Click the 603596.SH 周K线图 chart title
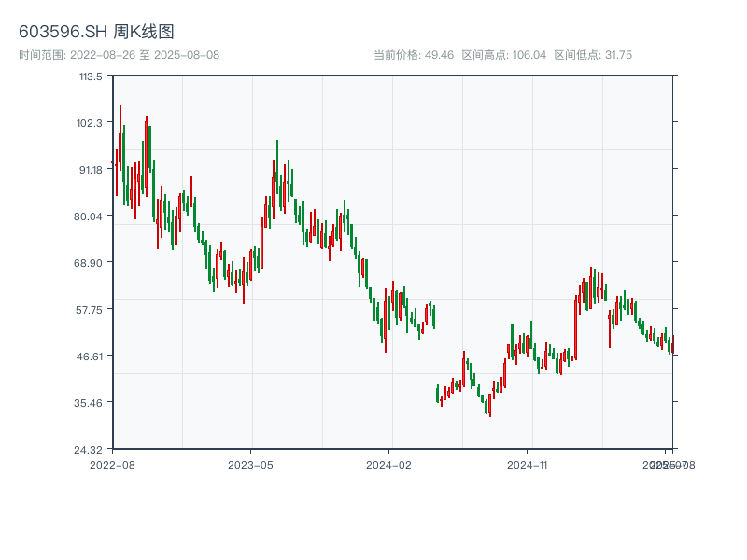The height and width of the screenshot is (560, 747). 96,33
